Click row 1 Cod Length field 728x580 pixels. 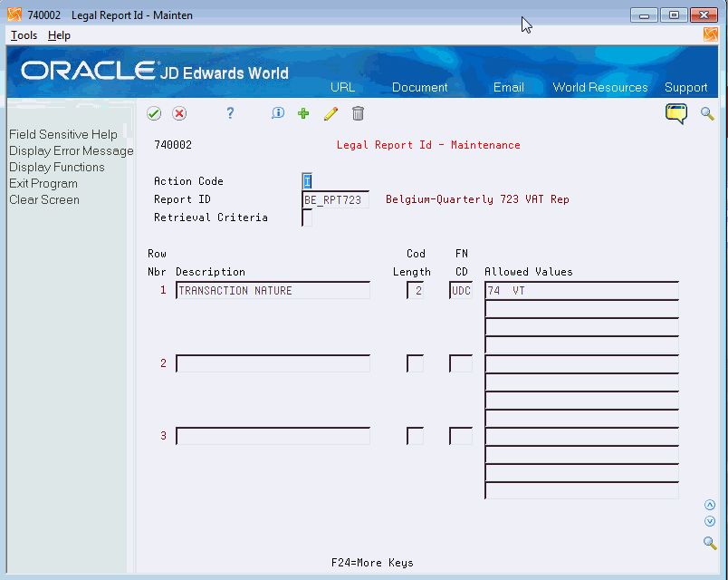point(415,291)
